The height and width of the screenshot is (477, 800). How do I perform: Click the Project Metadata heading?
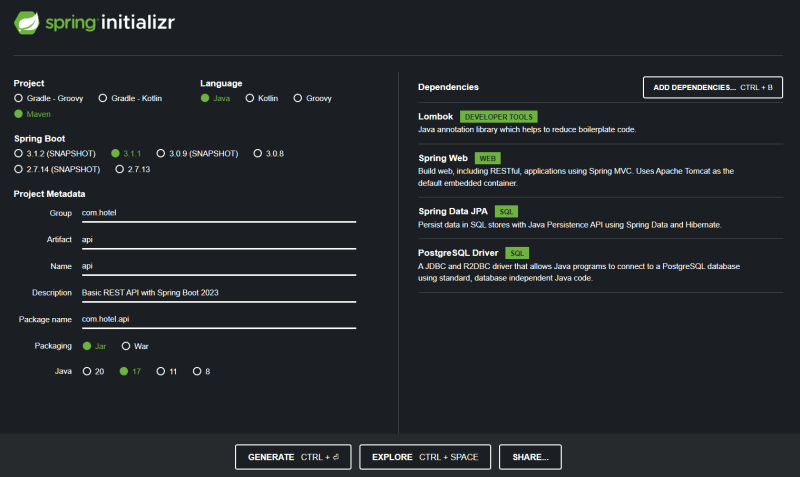click(x=49, y=194)
